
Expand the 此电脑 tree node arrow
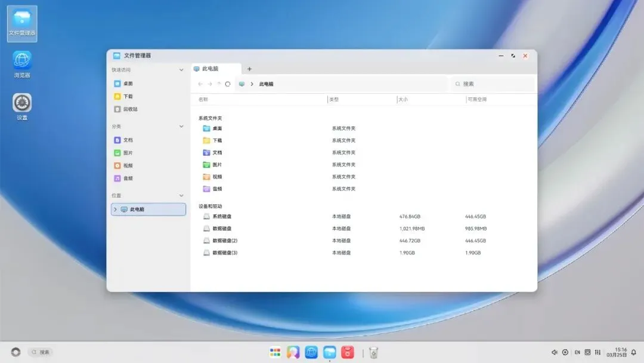(116, 209)
